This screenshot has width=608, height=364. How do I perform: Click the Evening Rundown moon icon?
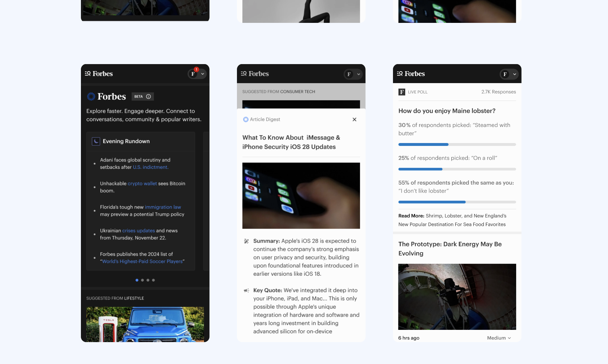coord(96,141)
